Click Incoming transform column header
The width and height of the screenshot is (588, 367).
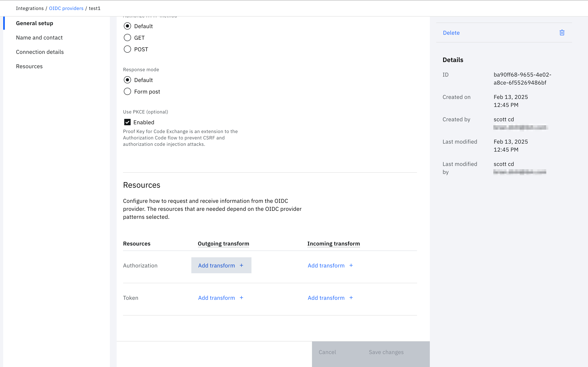333,244
